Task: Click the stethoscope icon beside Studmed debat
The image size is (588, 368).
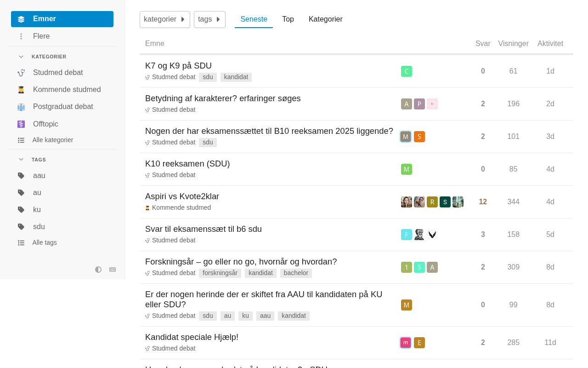Action: click(x=21, y=73)
